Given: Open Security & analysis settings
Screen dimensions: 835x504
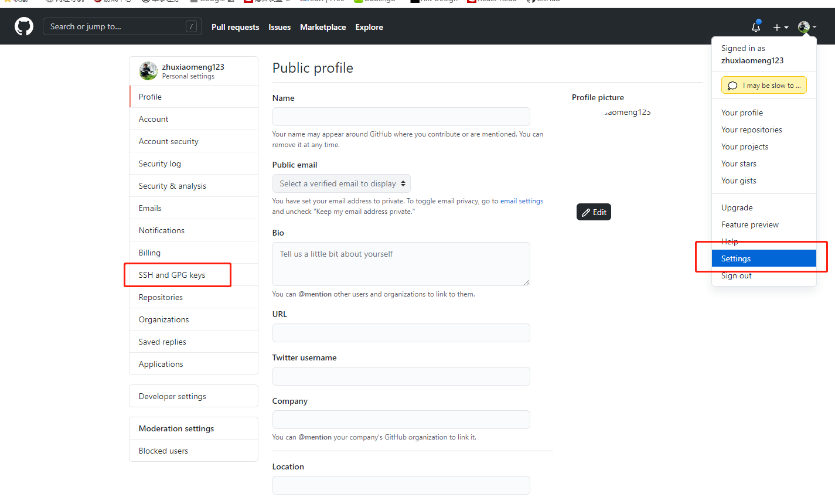Looking at the screenshot, I should pos(194,186).
